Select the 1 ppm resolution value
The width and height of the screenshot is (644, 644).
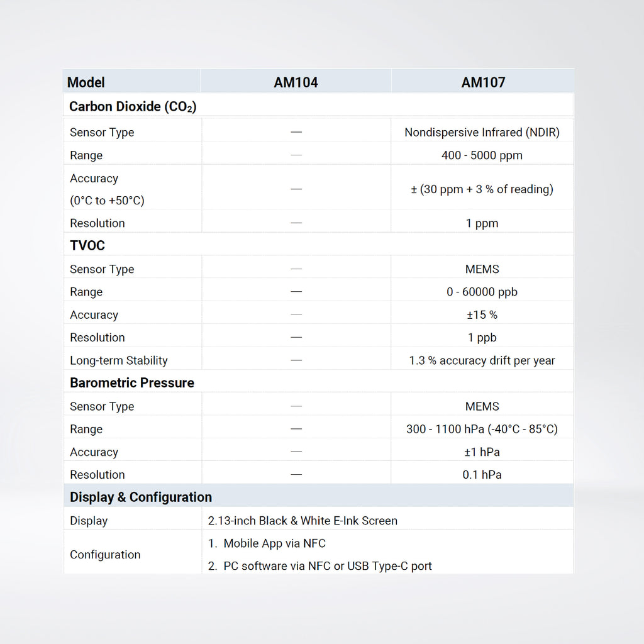(482, 223)
